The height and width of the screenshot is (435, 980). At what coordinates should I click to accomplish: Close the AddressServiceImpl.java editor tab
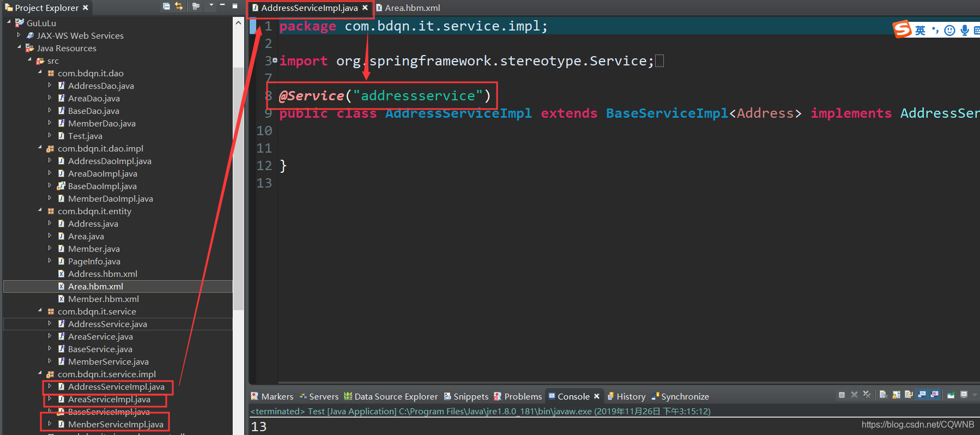click(x=365, y=8)
